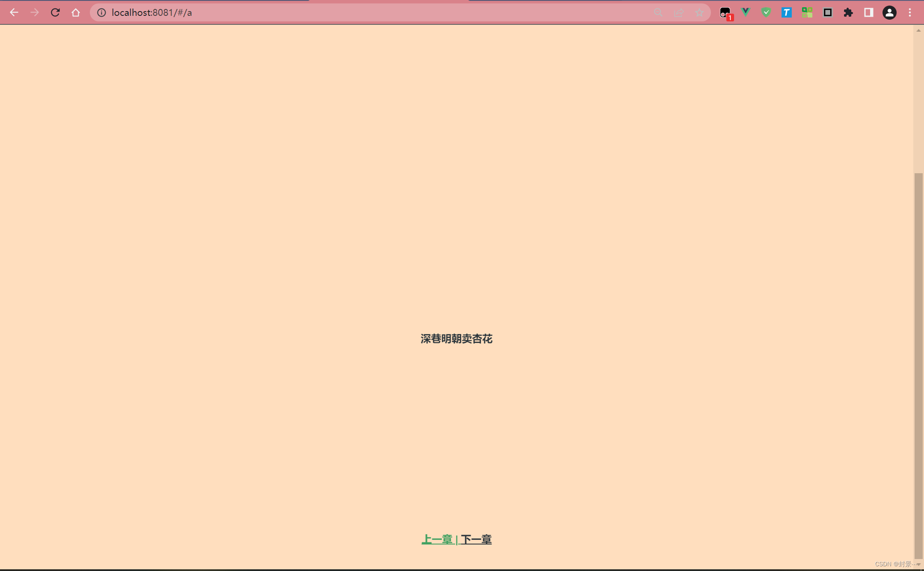Reload the current page

pyautogui.click(x=55, y=12)
